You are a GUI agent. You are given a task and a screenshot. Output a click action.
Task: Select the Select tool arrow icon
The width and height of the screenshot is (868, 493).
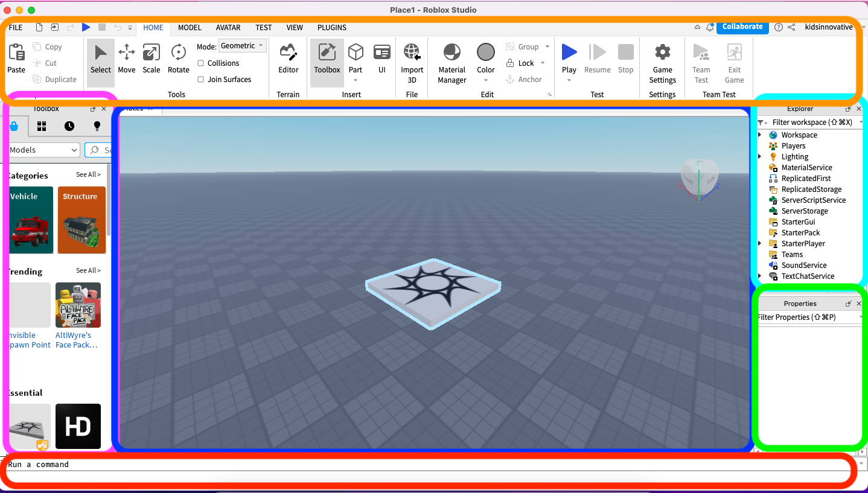[101, 53]
